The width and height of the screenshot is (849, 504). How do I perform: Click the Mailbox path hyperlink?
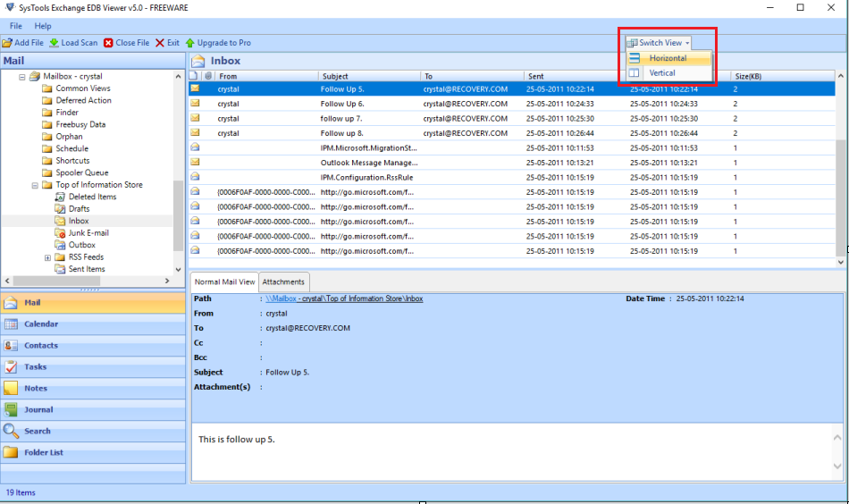344,298
